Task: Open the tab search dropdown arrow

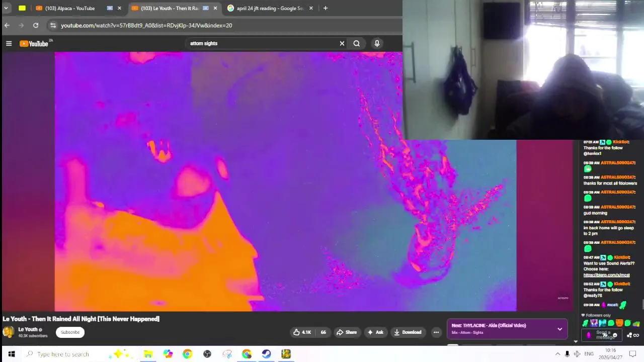Action: pos(6,8)
